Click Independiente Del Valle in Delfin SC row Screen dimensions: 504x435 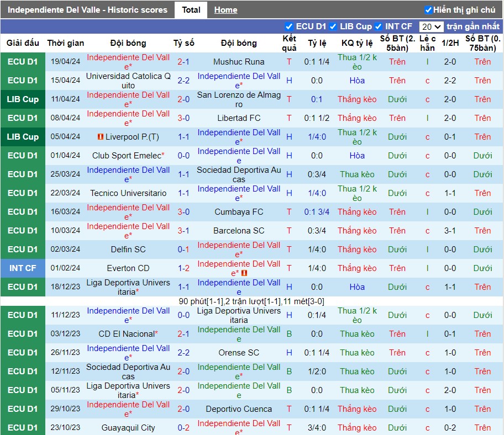[x=239, y=250]
